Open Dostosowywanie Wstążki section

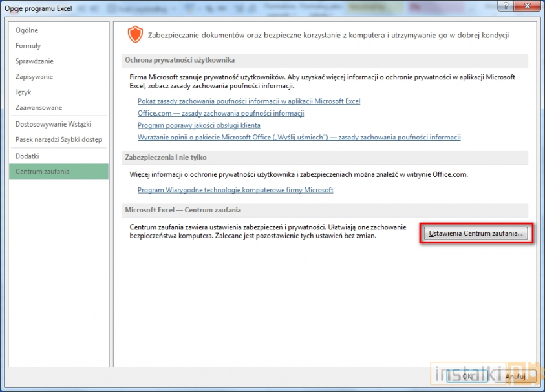(54, 124)
